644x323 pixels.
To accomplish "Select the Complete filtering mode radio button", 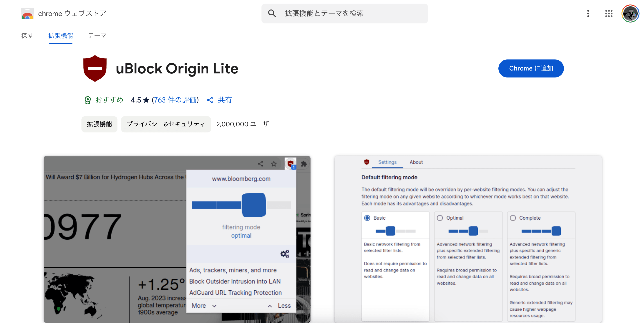I will [x=513, y=218].
